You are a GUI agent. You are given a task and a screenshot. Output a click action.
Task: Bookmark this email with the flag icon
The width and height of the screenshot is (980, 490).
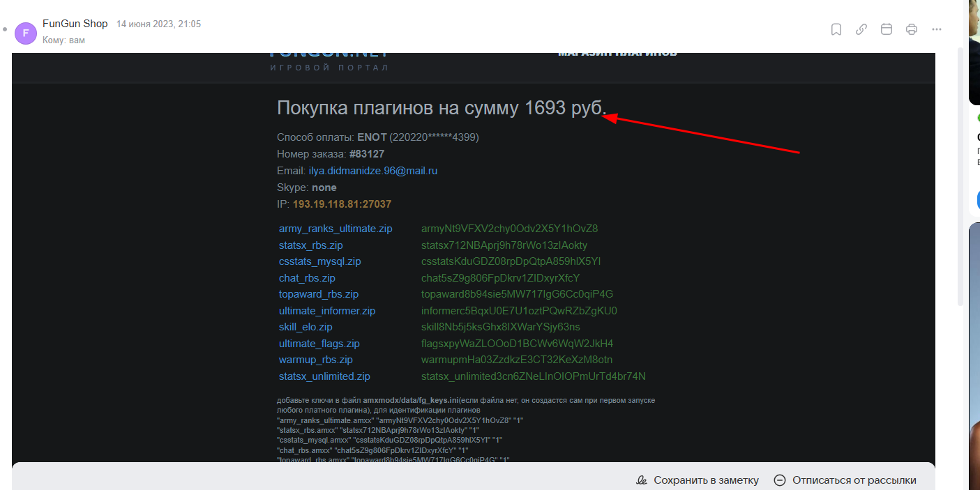pos(836,29)
